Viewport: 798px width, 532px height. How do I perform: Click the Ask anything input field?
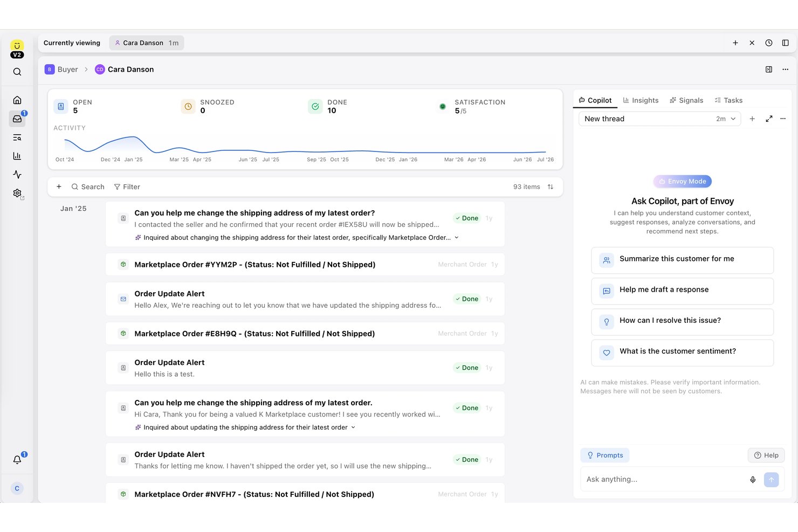click(663, 479)
